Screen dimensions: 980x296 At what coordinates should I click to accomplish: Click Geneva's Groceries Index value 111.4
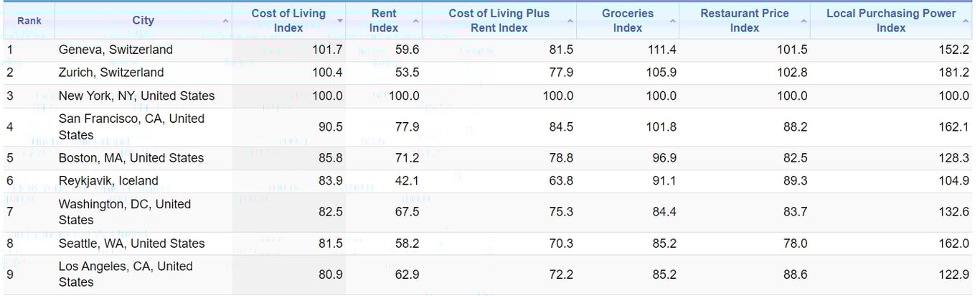(x=661, y=50)
